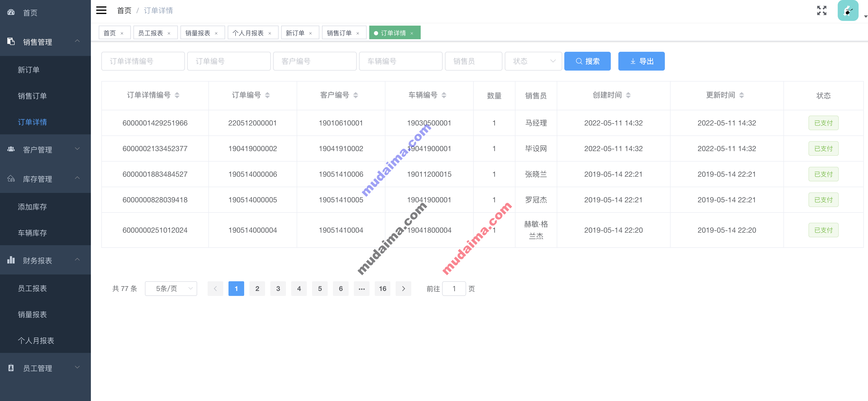
Task: Click the dashboard icon beside 首页
Action: (x=11, y=13)
